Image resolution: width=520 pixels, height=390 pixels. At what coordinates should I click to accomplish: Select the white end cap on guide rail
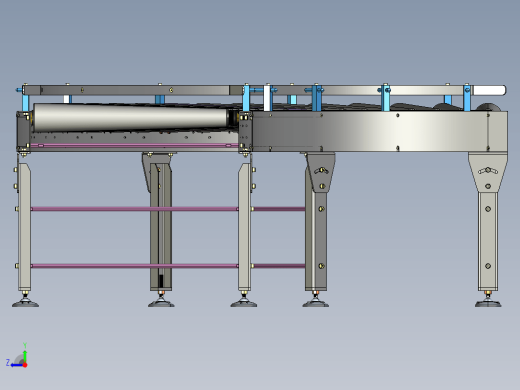(x=489, y=90)
